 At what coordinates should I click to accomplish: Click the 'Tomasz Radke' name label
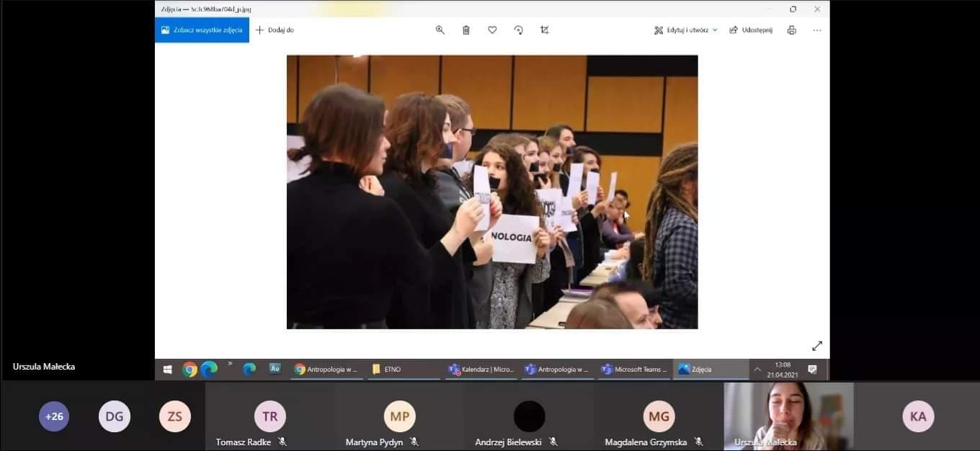pyautogui.click(x=244, y=442)
